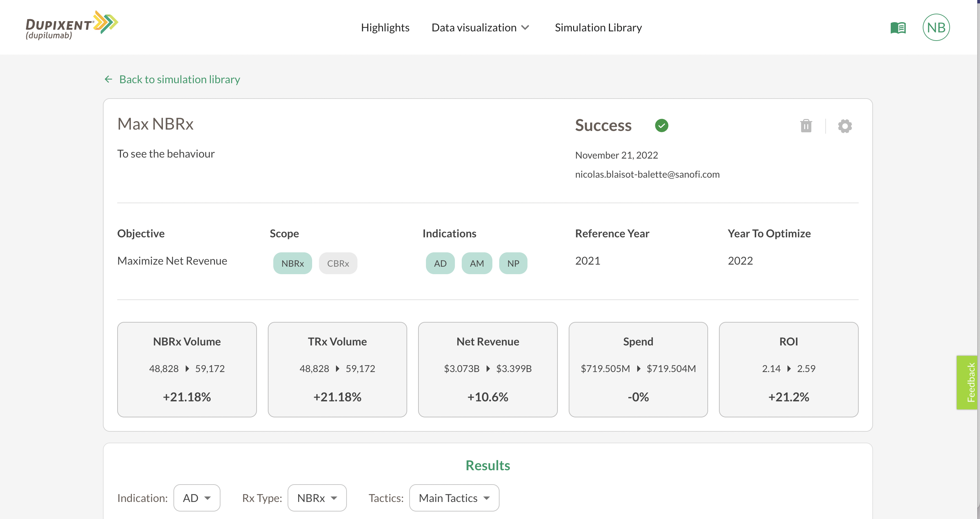Click the +21.2% ROI change
980x519 pixels.
click(788, 397)
